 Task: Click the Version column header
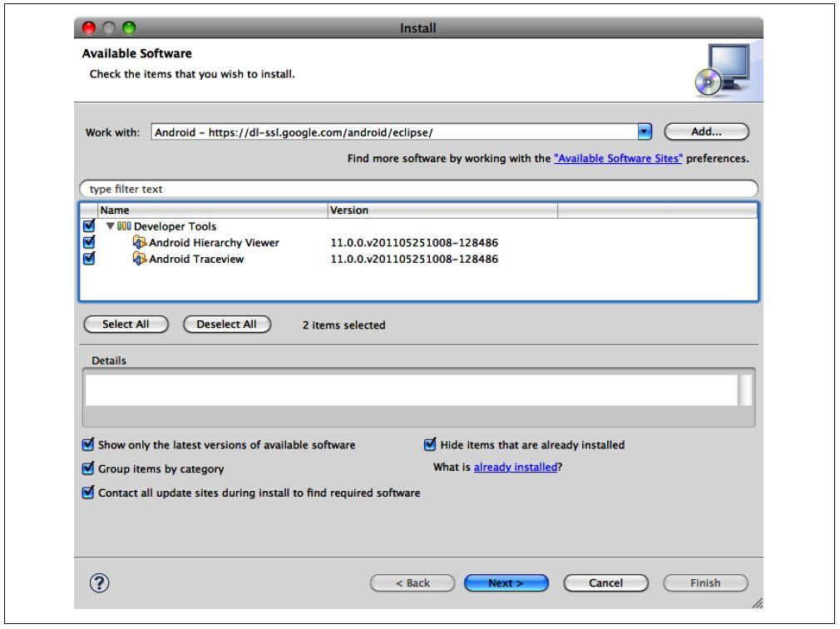(442, 210)
